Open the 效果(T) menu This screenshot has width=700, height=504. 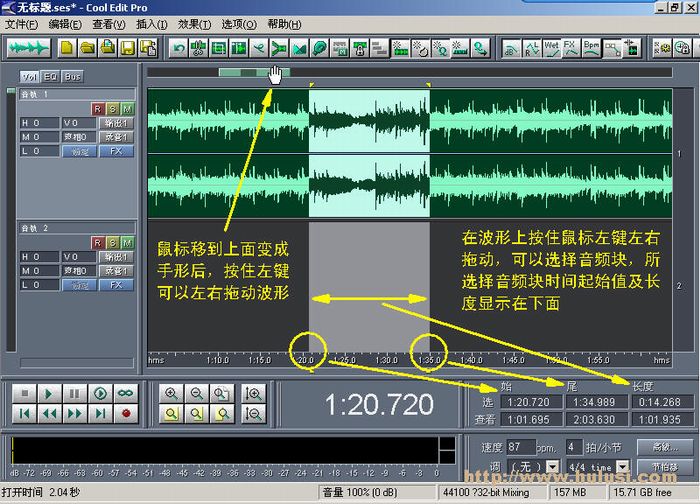point(194,24)
